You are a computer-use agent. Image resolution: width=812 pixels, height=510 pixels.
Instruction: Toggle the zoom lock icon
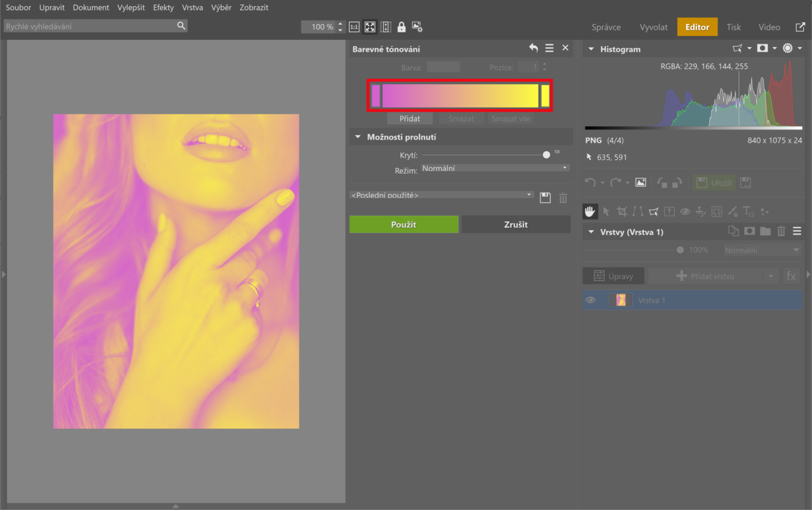point(401,27)
